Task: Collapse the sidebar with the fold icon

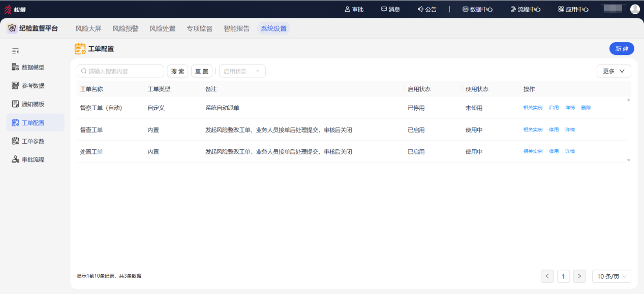Action: point(15,51)
